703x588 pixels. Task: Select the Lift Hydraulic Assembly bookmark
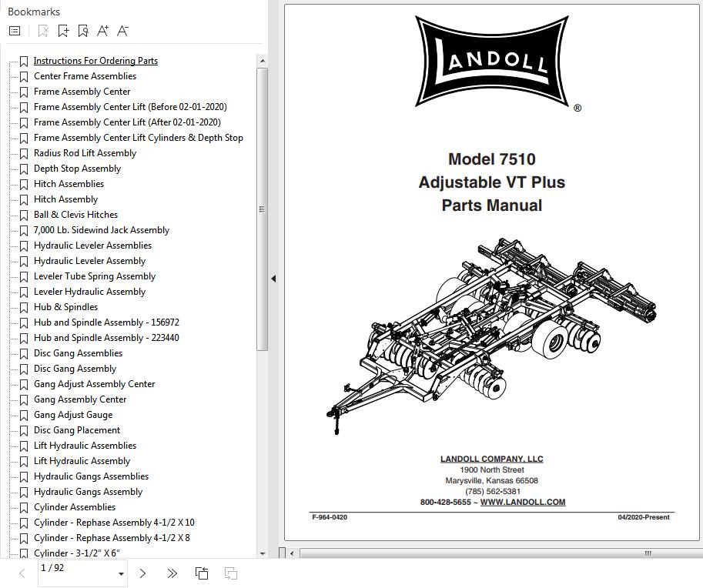pyautogui.click(x=82, y=461)
